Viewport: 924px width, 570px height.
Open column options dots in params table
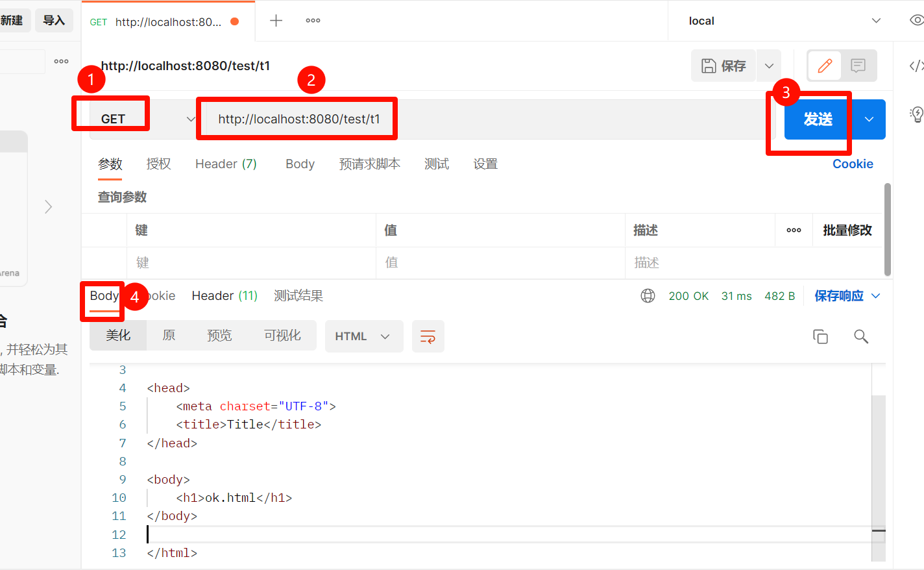794,230
